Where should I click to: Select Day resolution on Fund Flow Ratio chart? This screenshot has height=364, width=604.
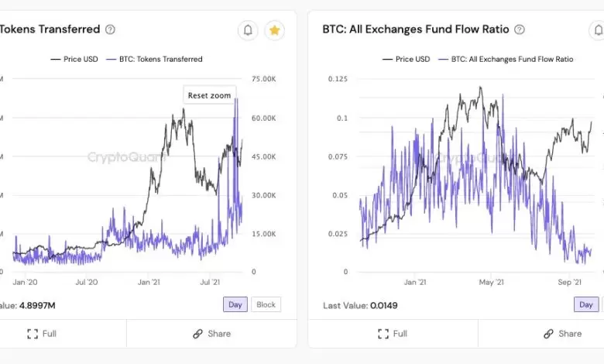586,304
